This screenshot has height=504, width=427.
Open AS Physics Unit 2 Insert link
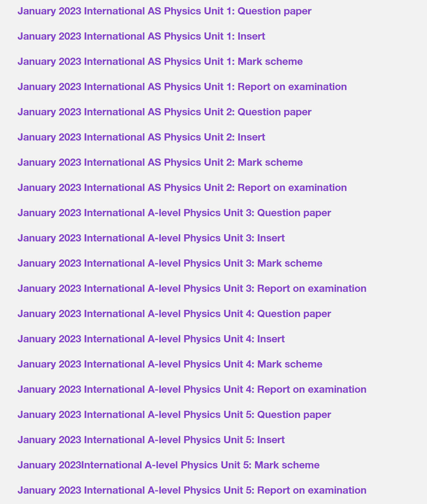(x=141, y=137)
